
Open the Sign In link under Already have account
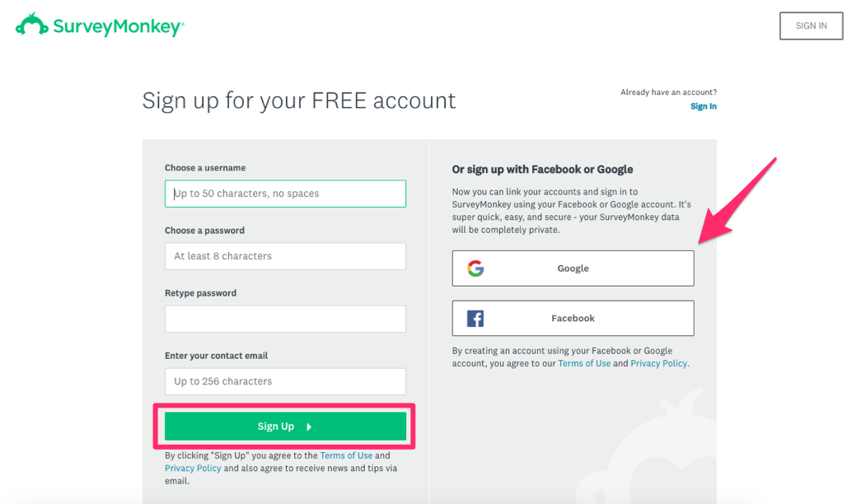(x=704, y=106)
